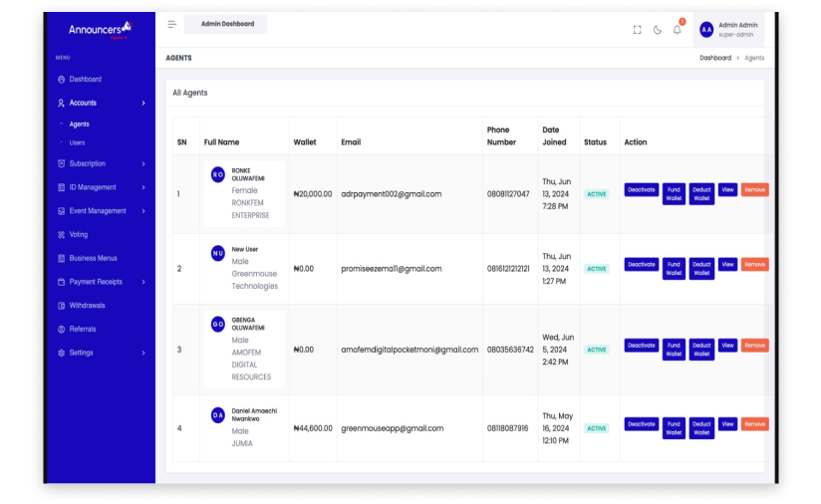Enter fullscreen mode via top bar icon
821x504 pixels.
638,30
